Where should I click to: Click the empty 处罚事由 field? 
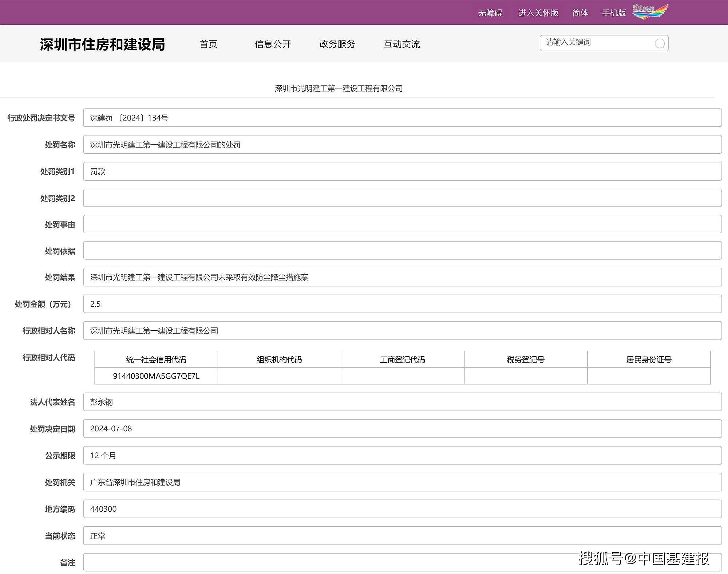(402, 224)
